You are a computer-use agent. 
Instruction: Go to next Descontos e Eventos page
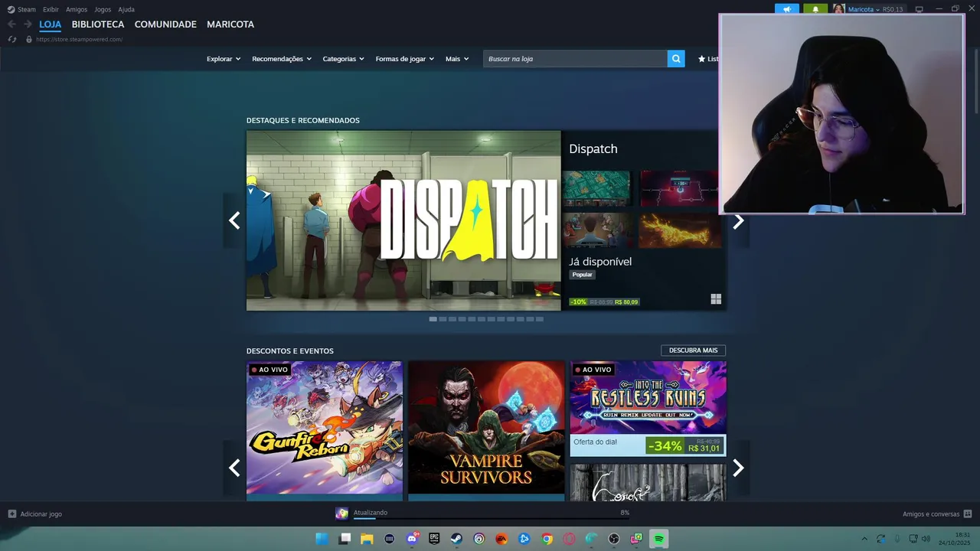tap(738, 468)
